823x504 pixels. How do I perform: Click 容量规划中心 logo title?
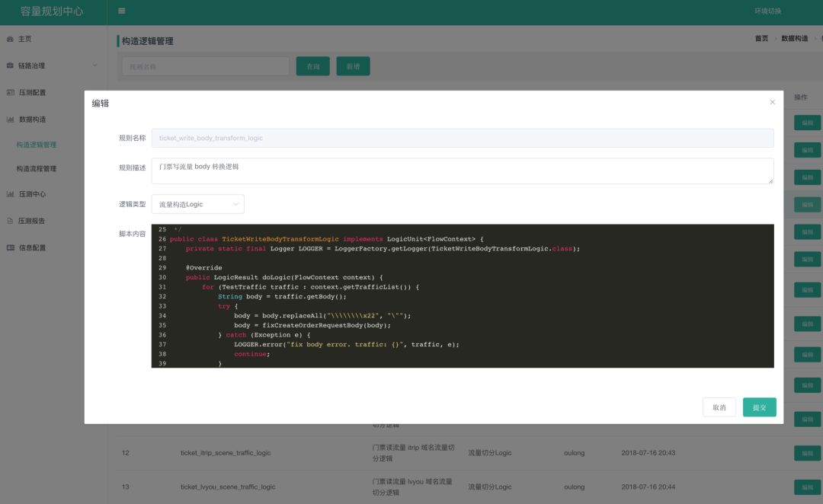[x=52, y=11]
